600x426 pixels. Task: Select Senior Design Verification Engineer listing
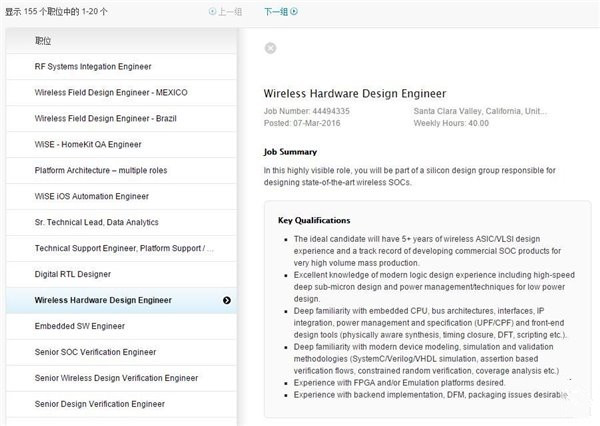point(99,404)
